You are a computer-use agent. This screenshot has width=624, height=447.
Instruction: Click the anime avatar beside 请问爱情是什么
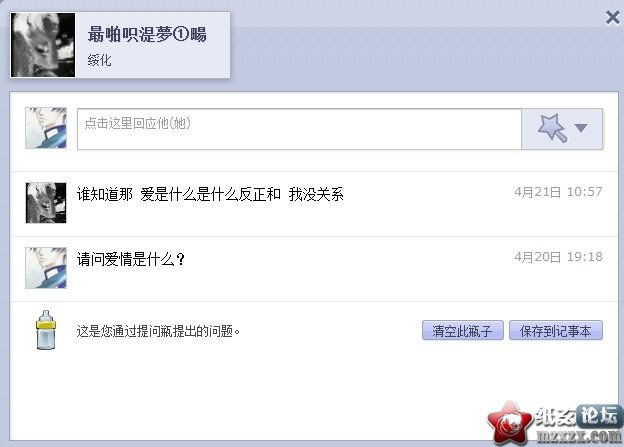click(x=46, y=267)
